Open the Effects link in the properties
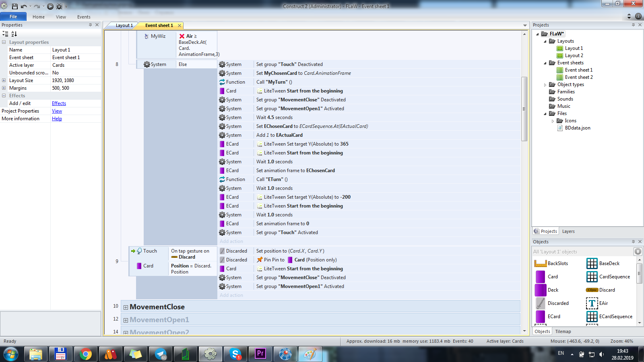 tap(59, 103)
